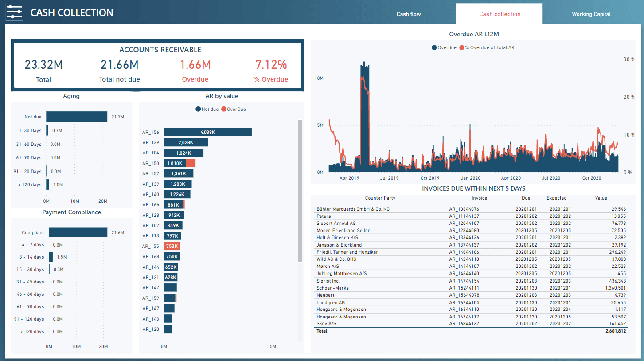Image resolution: width=644 pixels, height=361 pixels.
Task: Sort table by Counter Party column header
Action: (380, 198)
